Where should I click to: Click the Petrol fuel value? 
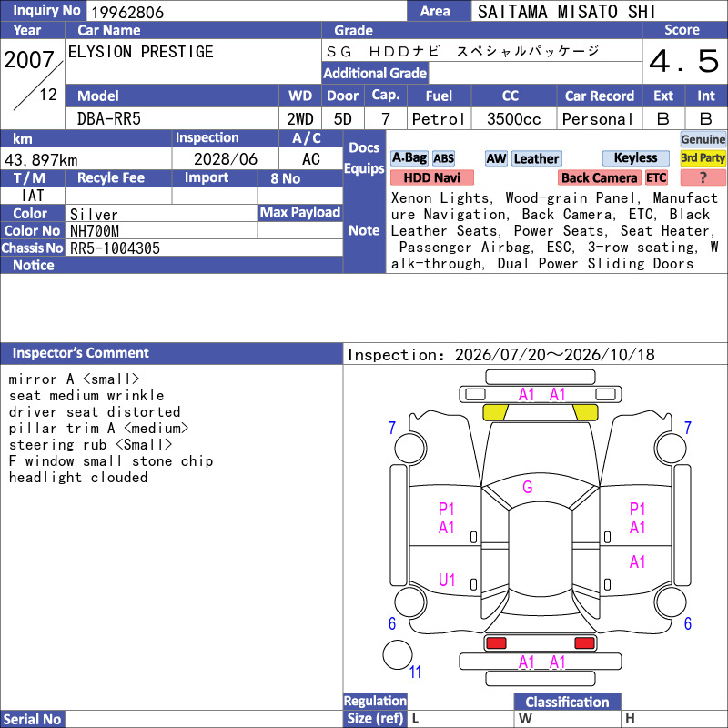point(439,119)
